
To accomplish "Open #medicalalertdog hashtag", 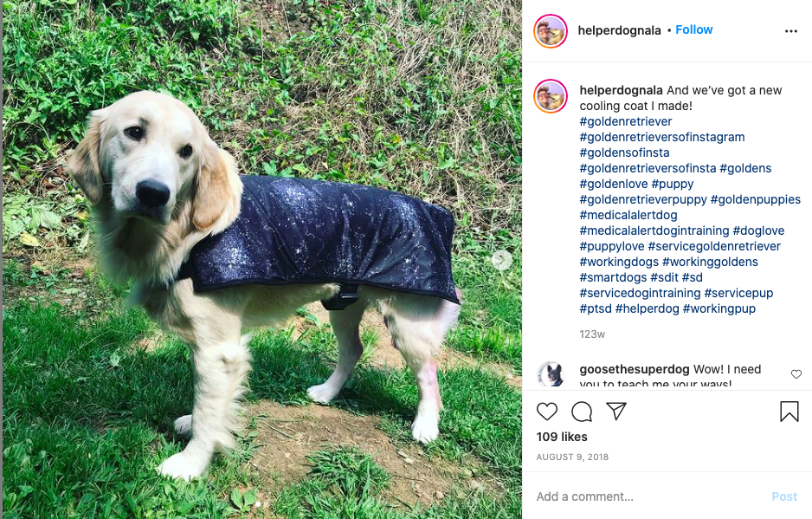I will pyautogui.click(x=628, y=215).
